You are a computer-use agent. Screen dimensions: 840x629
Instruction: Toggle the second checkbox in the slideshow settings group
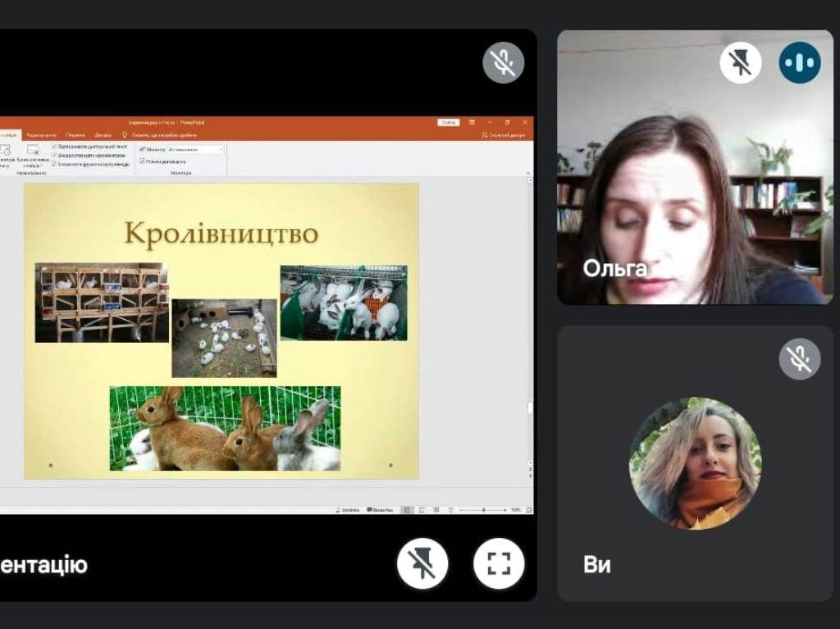[x=54, y=155]
